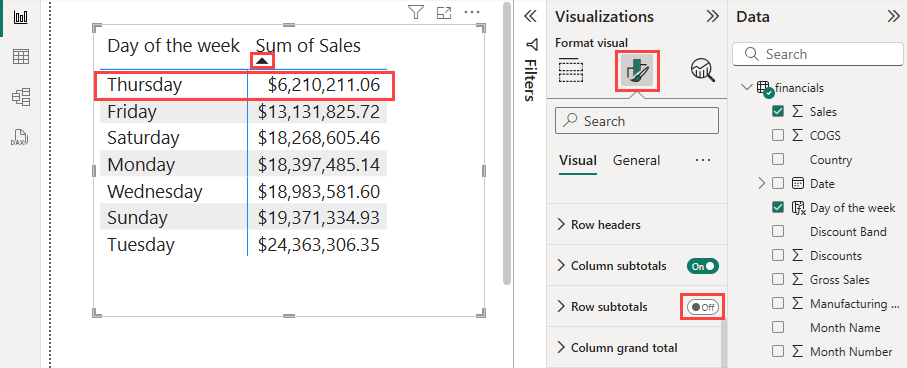The width and height of the screenshot is (907, 368).
Task: Switch to the General tab
Action: (636, 160)
